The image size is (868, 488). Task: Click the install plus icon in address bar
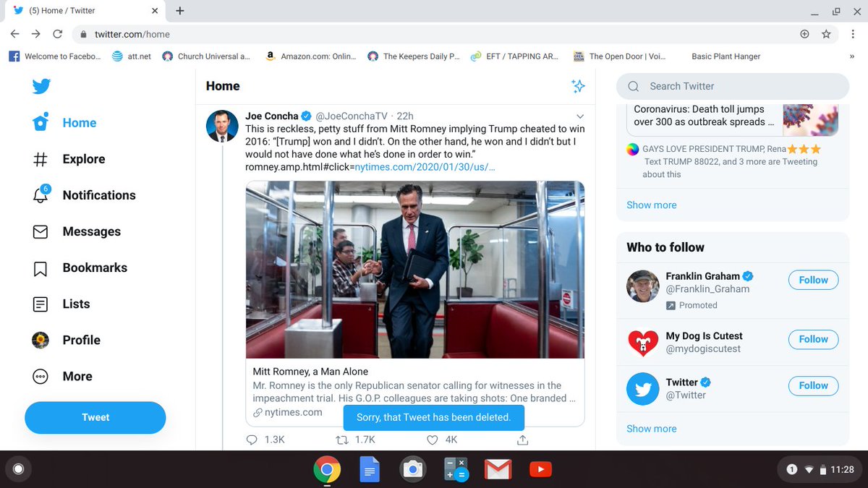pos(804,34)
